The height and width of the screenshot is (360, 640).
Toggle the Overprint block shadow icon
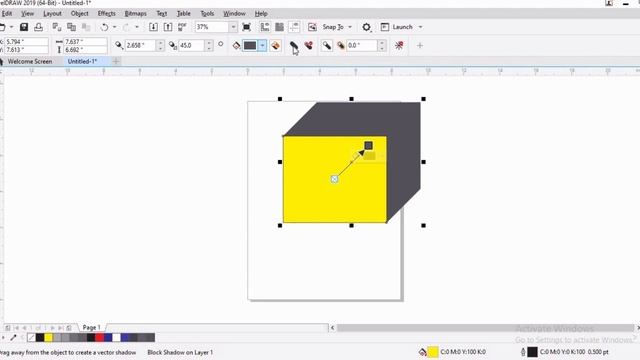276,45
